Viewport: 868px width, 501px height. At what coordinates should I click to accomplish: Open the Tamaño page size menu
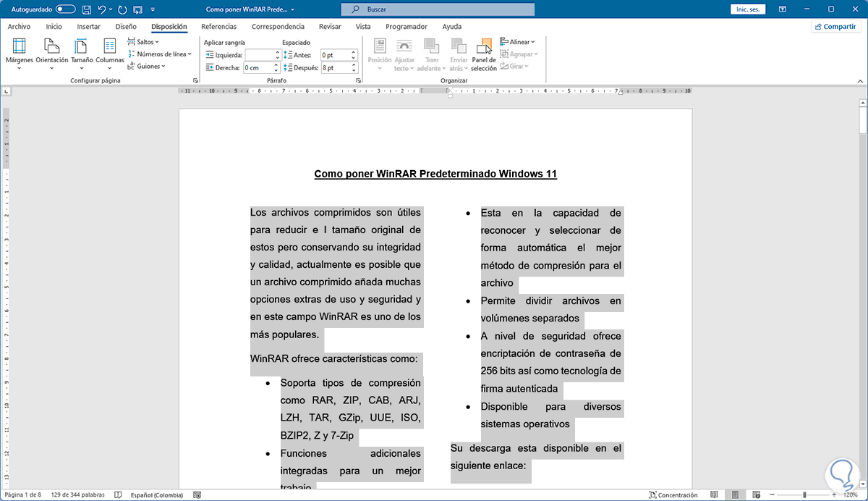pyautogui.click(x=82, y=54)
